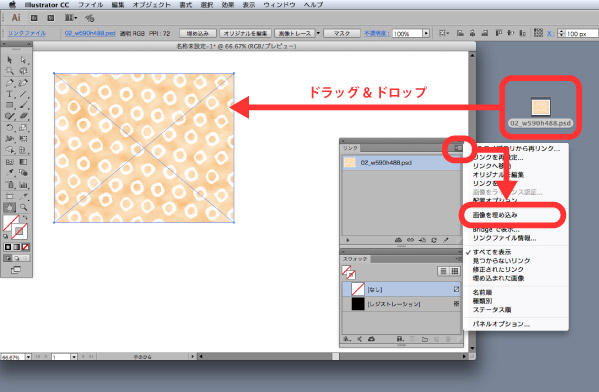
Task: Select the Symbol Sprayer tool
Action: 10,185
